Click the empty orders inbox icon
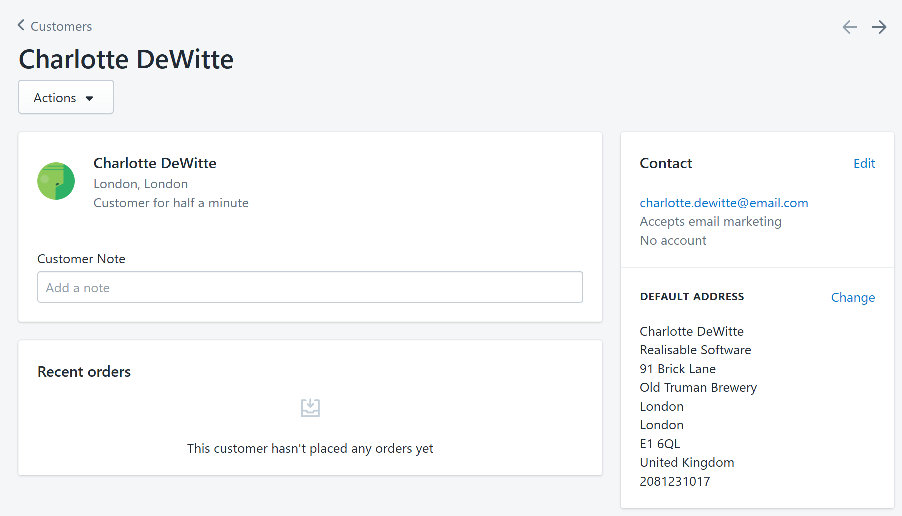Screen dimensions: 902x516 [x=310, y=407]
